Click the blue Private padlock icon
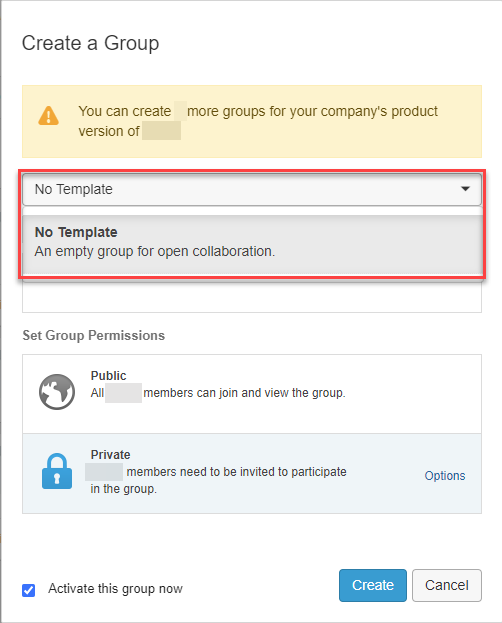 pyautogui.click(x=57, y=471)
